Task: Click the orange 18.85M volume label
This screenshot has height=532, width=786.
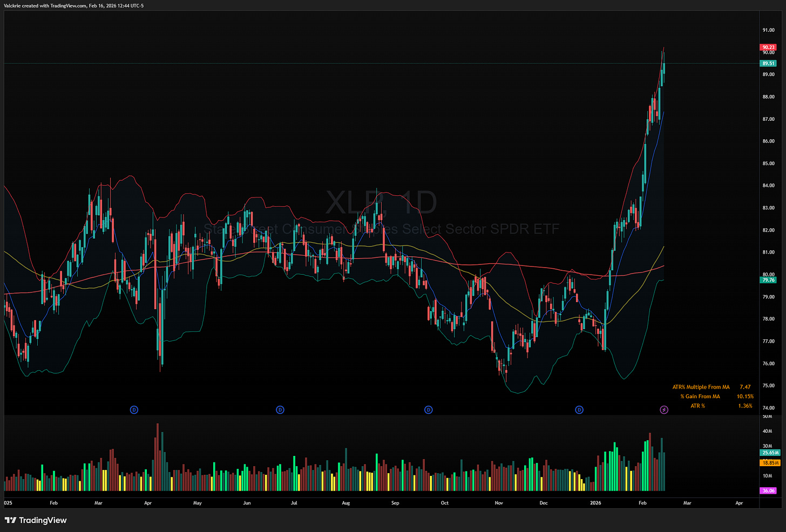Action: click(x=770, y=463)
